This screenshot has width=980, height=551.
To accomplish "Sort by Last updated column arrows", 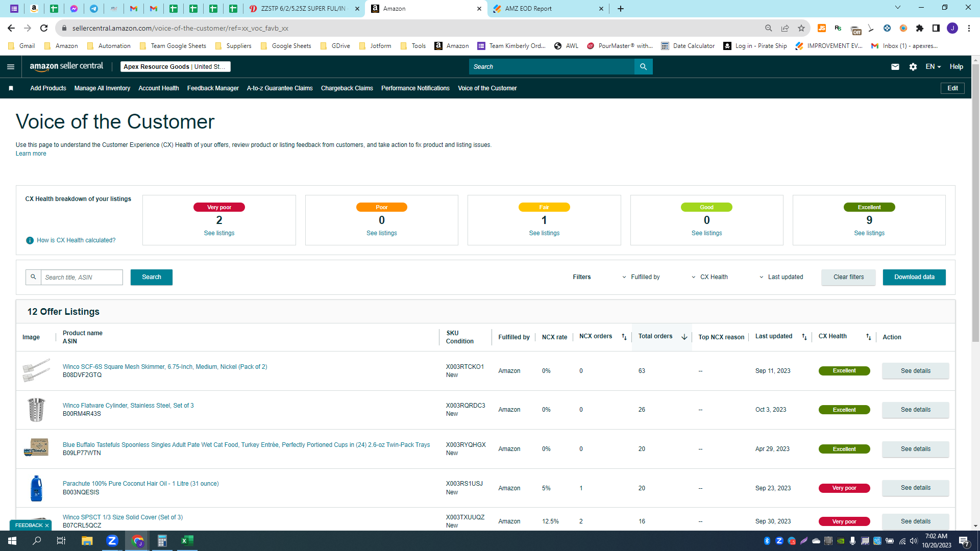I will [804, 337].
